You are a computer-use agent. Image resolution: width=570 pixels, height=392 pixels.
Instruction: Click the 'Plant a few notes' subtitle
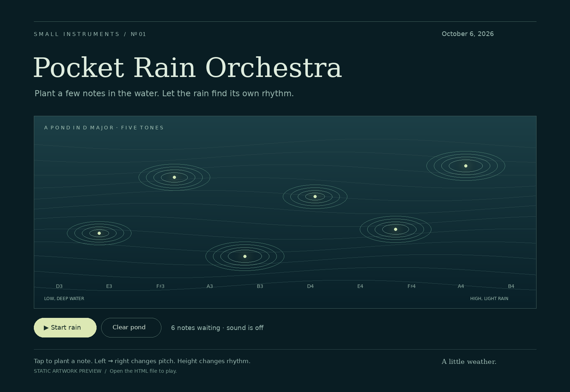click(164, 93)
